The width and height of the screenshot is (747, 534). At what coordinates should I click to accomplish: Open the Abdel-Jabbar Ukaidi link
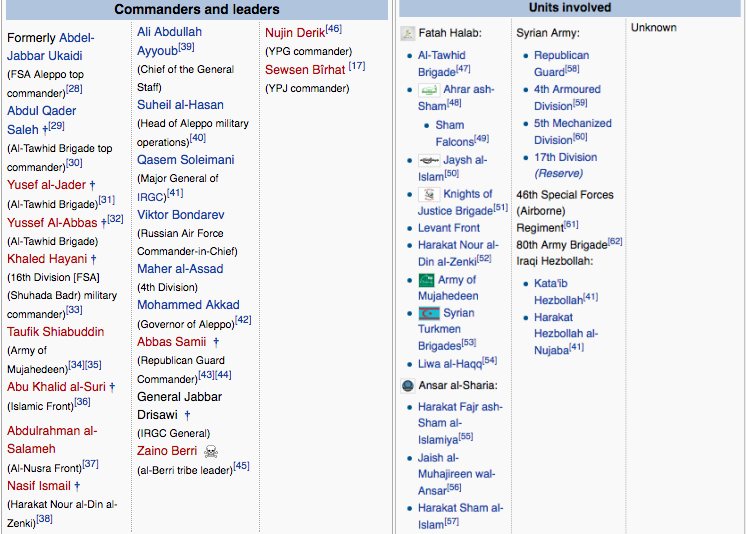click(50, 47)
